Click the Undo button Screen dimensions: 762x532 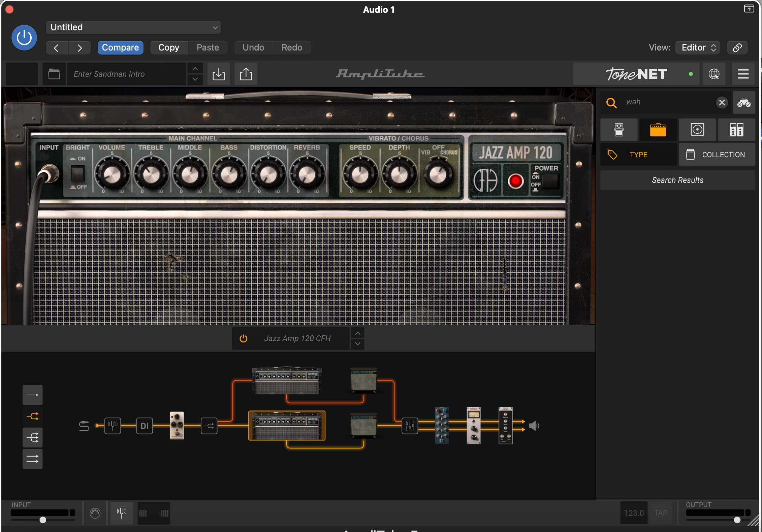pos(253,47)
